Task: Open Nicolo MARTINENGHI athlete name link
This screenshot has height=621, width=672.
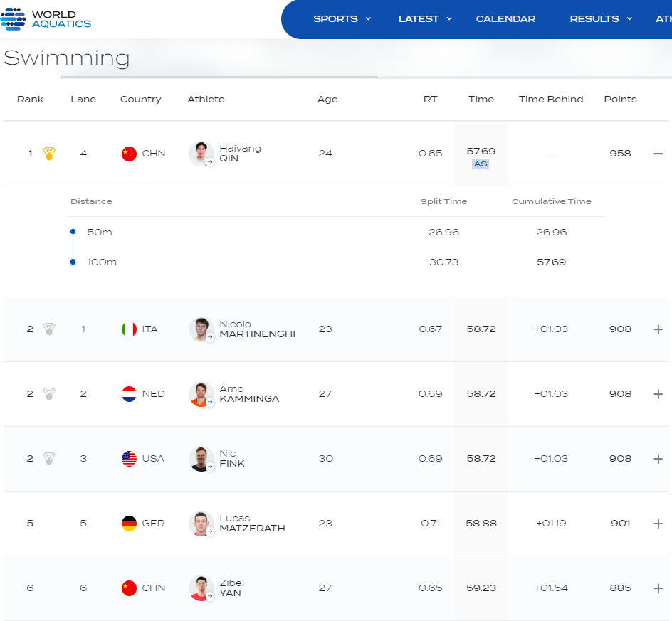Action: (x=257, y=329)
